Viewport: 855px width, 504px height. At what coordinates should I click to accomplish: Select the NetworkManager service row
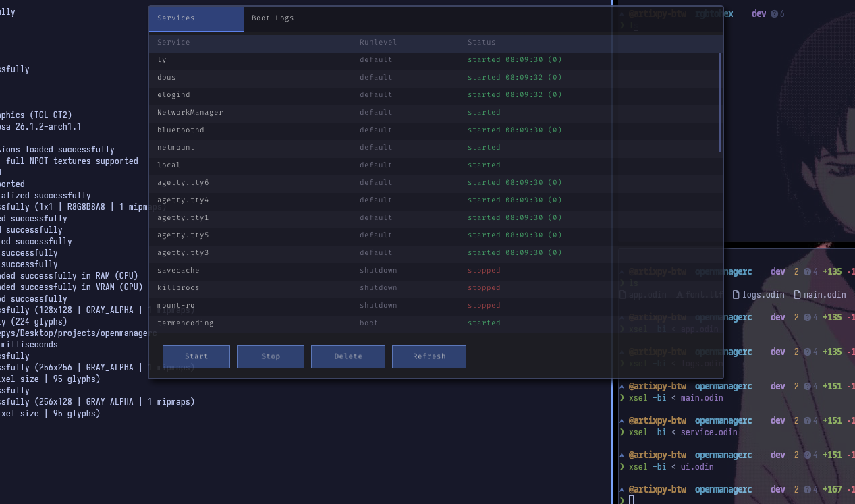(x=433, y=113)
